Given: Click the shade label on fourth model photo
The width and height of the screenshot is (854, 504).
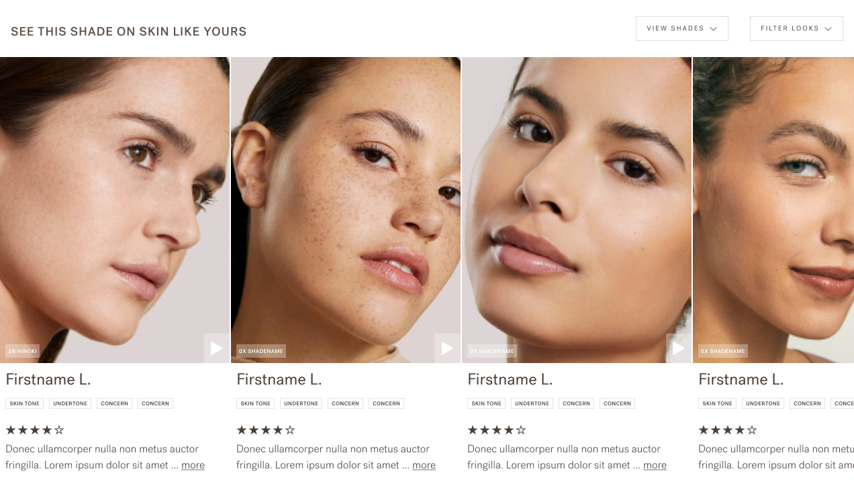Looking at the screenshot, I should point(723,351).
